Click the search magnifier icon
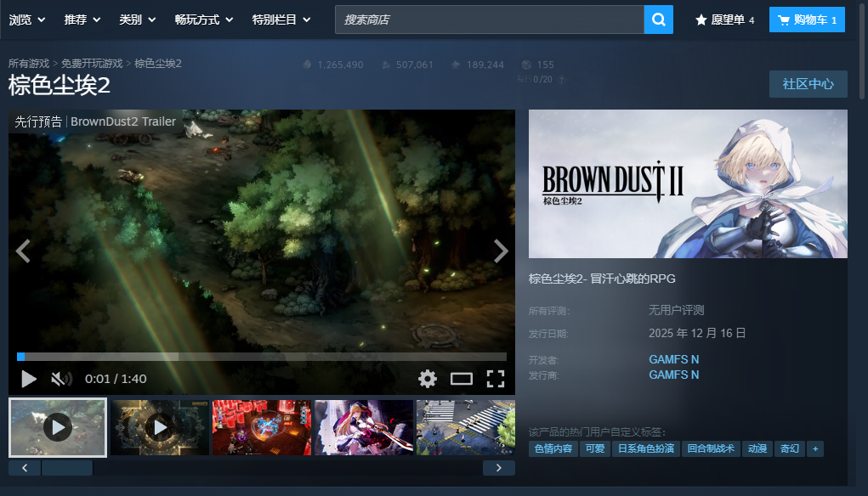The image size is (868, 496). tap(658, 20)
